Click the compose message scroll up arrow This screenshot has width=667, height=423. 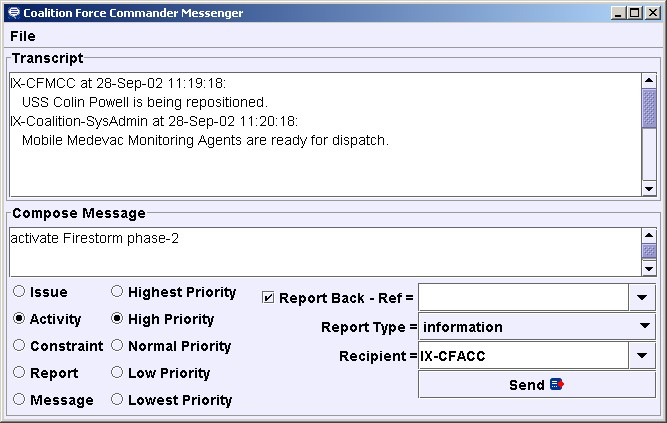coord(649,235)
